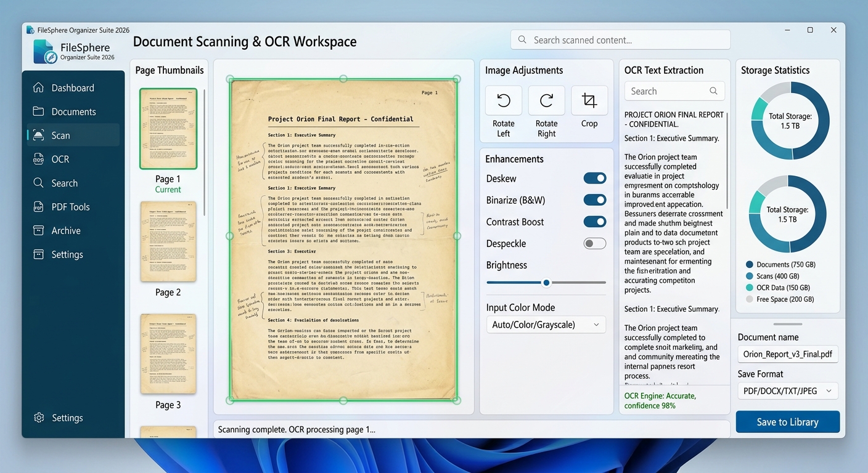Click the small app icon in title bar
The height and width of the screenshot is (473, 868).
tap(30, 30)
